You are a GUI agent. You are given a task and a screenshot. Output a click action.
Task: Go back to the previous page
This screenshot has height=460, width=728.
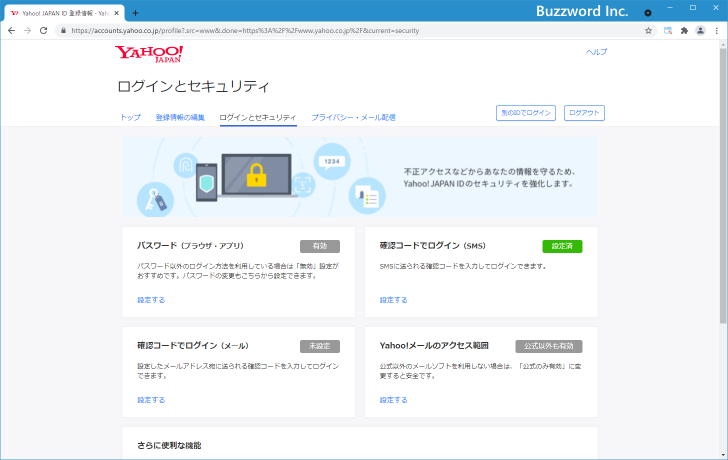coord(12,31)
